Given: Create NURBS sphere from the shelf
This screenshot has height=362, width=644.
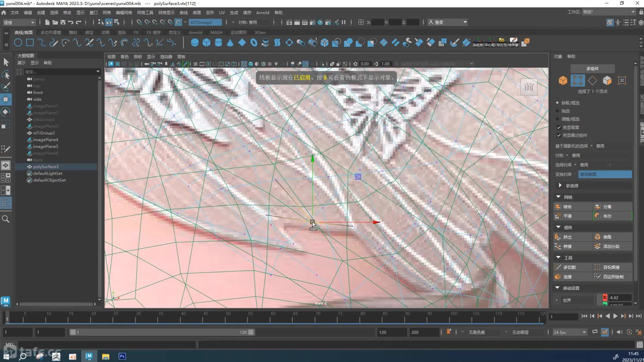Looking at the screenshot, I should coord(195,43).
